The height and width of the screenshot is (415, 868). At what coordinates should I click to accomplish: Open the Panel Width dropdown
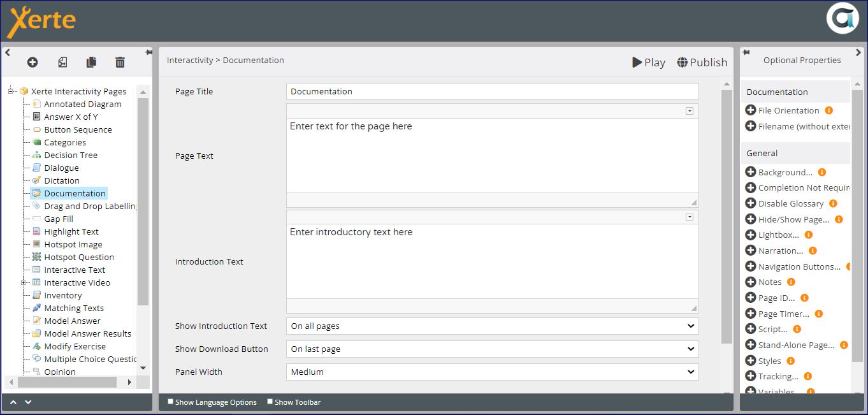pos(492,372)
